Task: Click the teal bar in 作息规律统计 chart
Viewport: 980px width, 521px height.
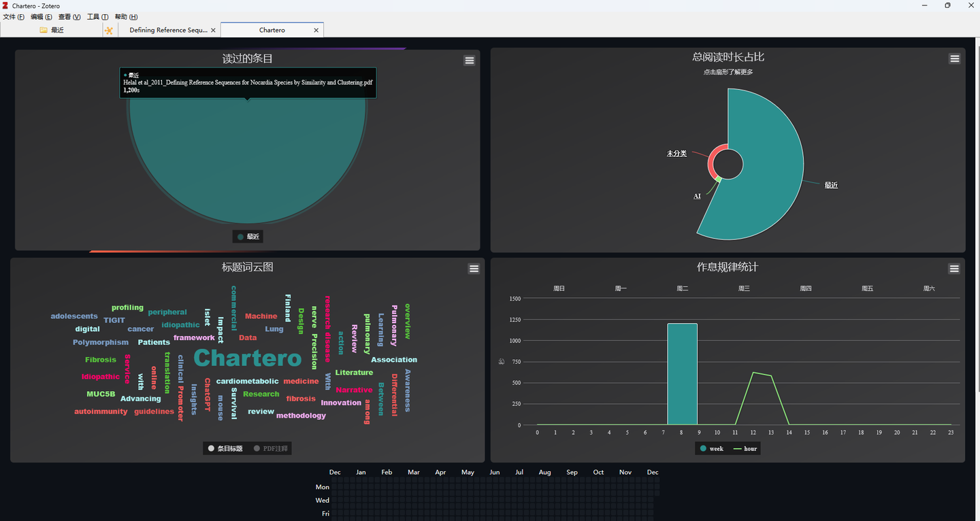Action: coord(682,374)
